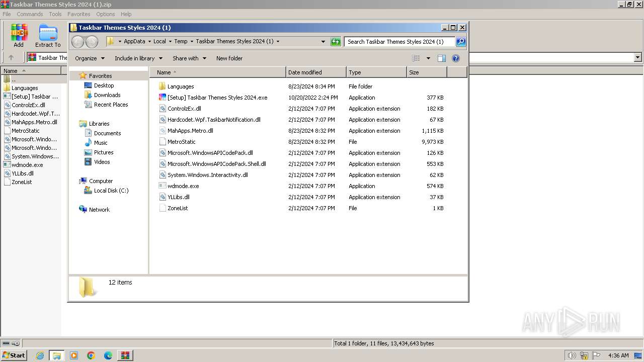Click the WinRAR Extract To icon
The height and width of the screenshot is (362, 644).
(48, 36)
